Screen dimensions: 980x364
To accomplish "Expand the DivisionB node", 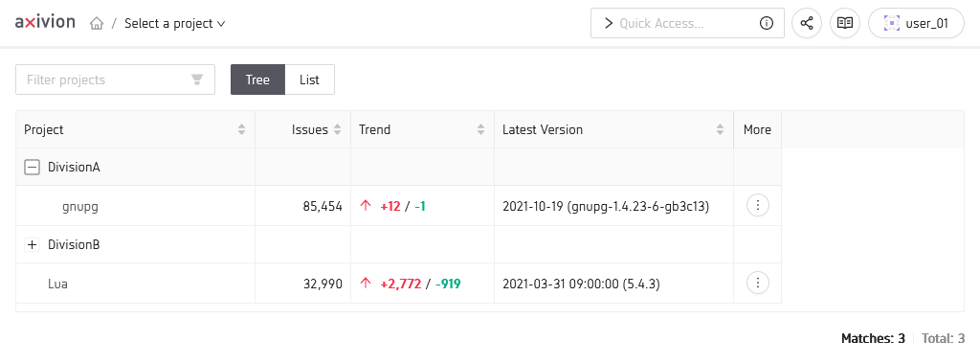I will tap(32, 244).
